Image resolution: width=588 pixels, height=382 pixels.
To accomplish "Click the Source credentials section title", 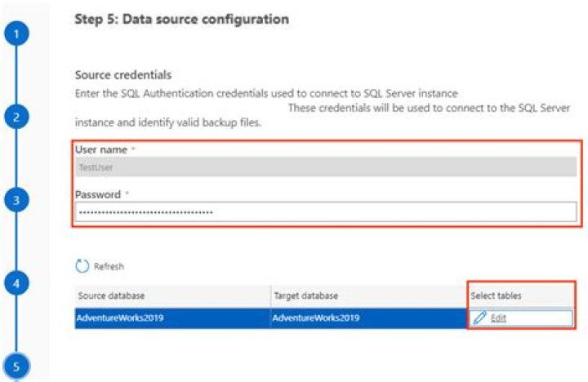I will point(123,75).
